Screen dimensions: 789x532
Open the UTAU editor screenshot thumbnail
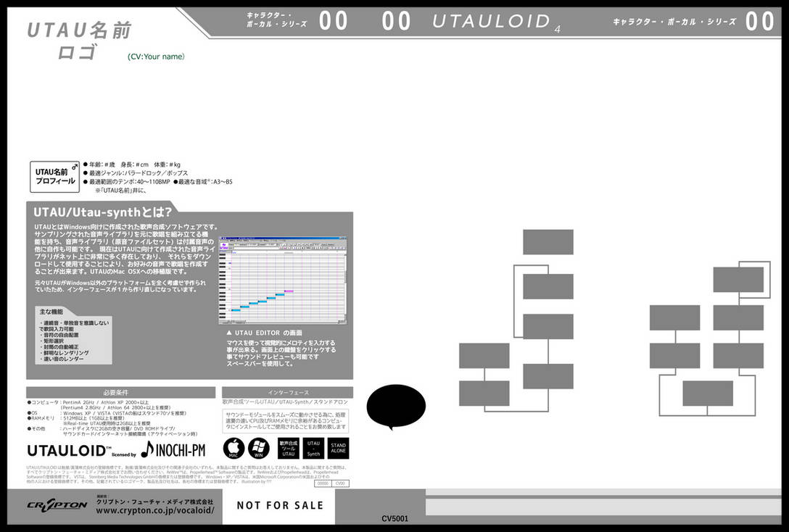283,280
